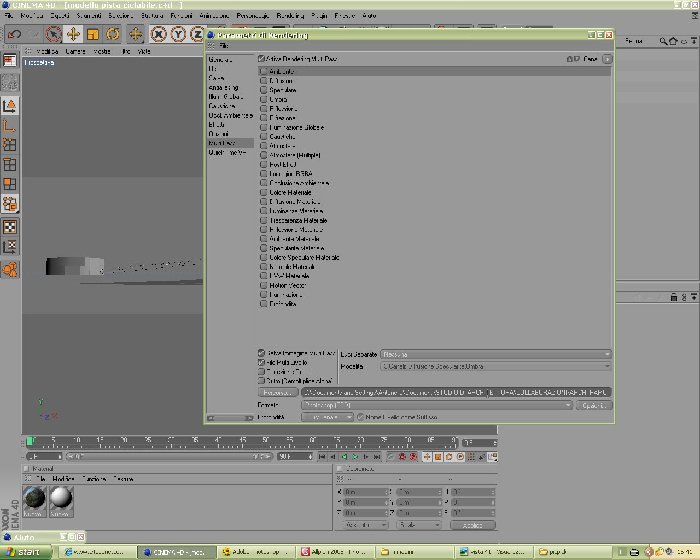Click the second red autokey icon
The image size is (700, 560).
pos(413,456)
